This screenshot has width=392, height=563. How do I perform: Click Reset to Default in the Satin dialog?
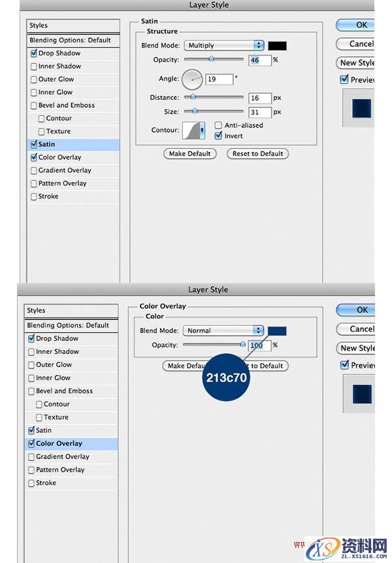tap(257, 153)
